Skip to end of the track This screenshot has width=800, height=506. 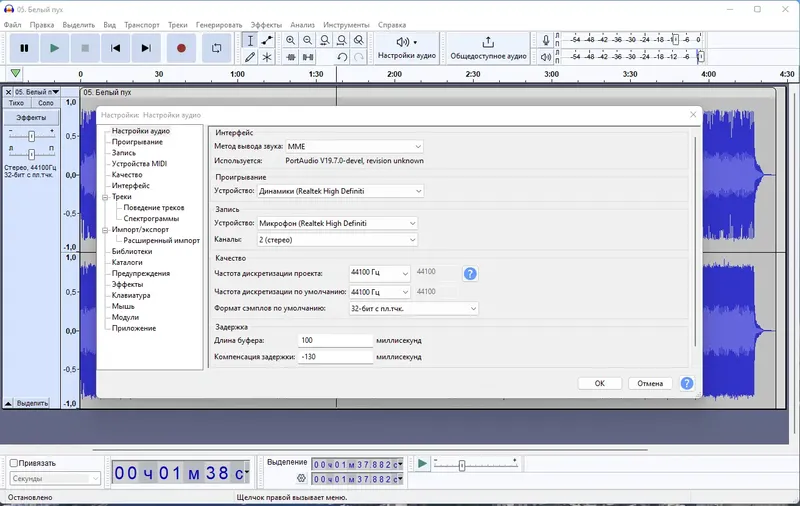point(146,48)
